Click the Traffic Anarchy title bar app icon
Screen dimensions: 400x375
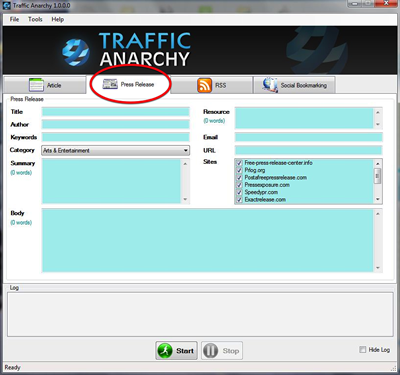point(6,5)
